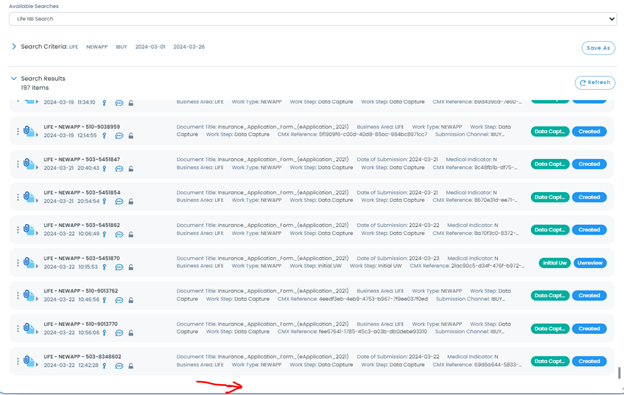Screen dimensions: 624x395
Task: Open comments for item 510-9013762
Action: (119, 300)
